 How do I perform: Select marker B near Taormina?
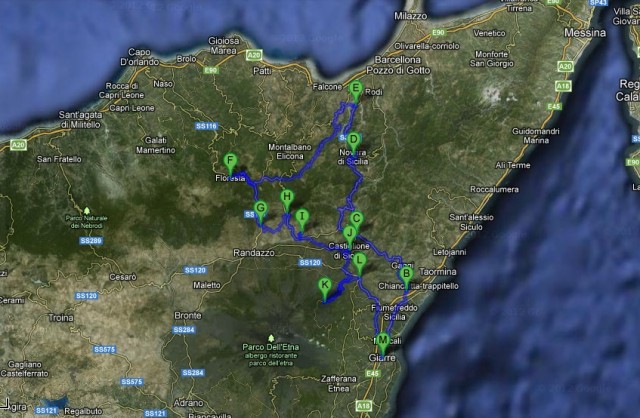(405, 275)
